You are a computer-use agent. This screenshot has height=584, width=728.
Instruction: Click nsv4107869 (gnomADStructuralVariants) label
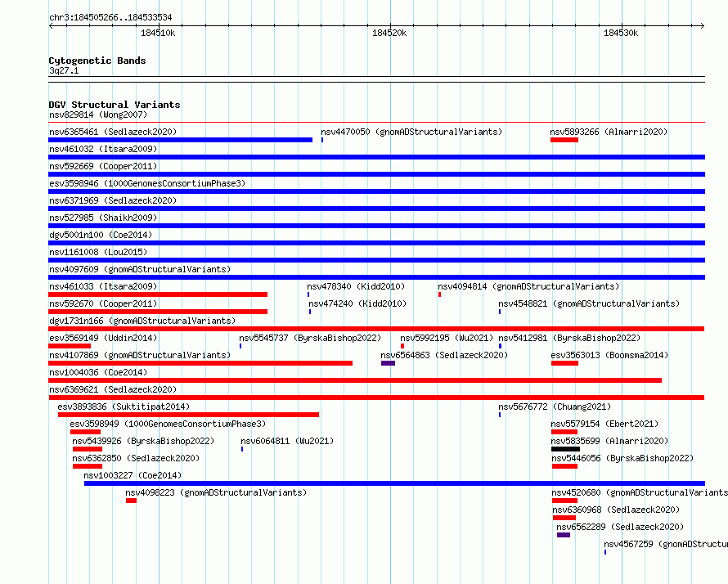(x=140, y=355)
